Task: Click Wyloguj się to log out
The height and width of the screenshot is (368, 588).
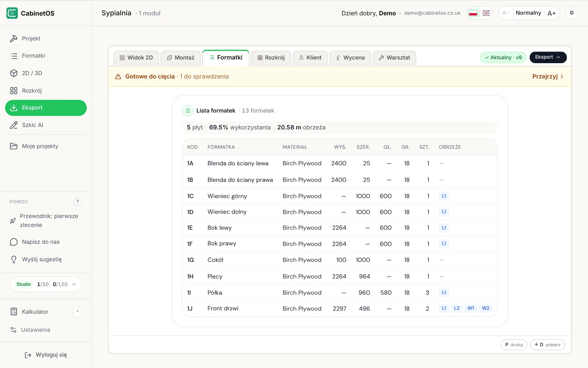Action: coord(46,355)
